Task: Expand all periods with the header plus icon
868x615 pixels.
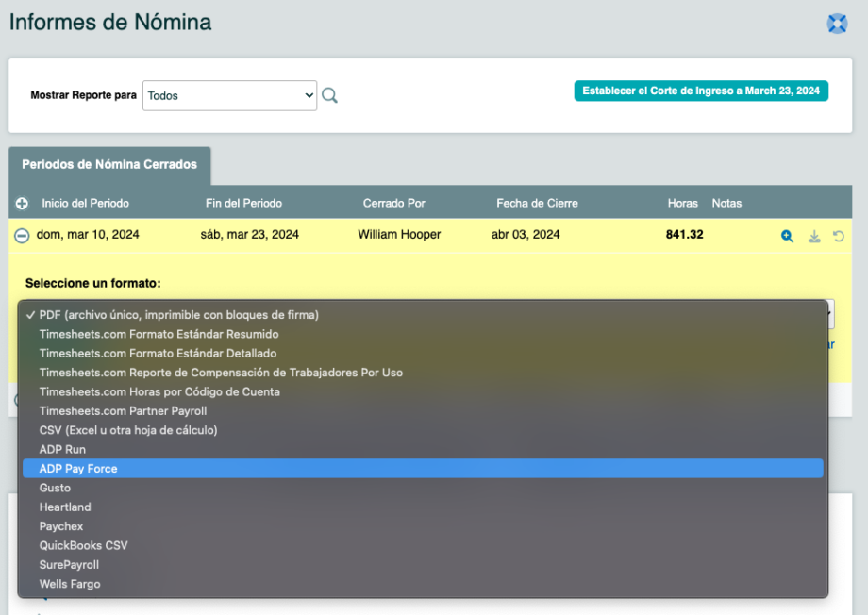Action: point(22,204)
